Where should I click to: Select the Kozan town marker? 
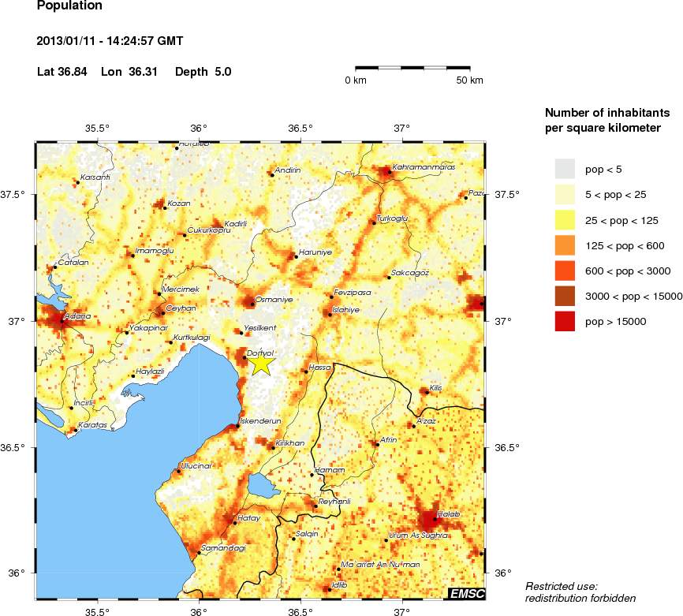(165, 207)
